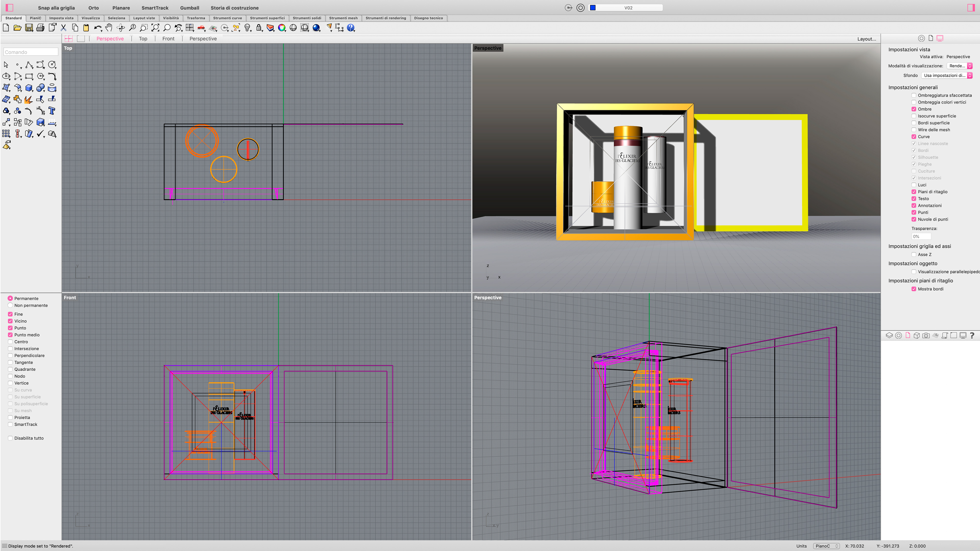
Task: Open the Modalità di visualizzazione dropdown
Action: pos(960,66)
